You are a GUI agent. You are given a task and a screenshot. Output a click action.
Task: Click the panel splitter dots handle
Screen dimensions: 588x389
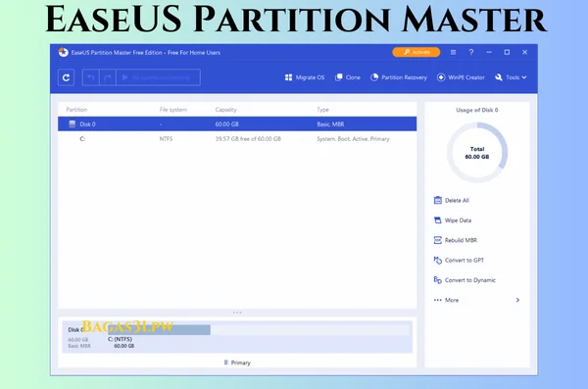tap(237, 313)
